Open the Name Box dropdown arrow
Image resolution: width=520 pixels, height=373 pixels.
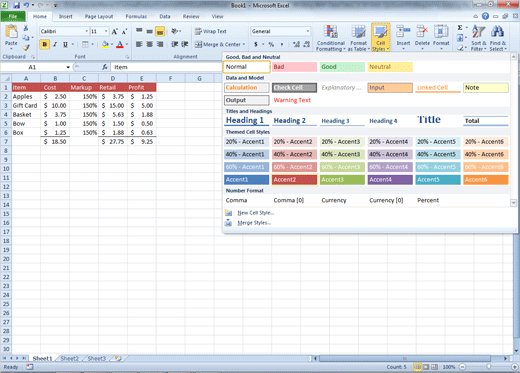coord(68,67)
